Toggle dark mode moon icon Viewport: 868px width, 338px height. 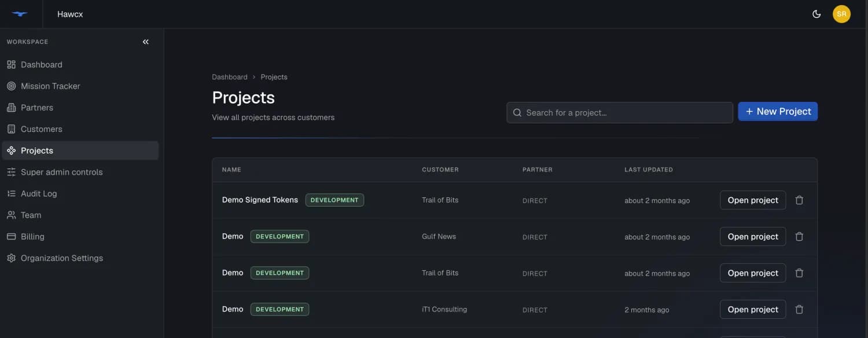816,14
